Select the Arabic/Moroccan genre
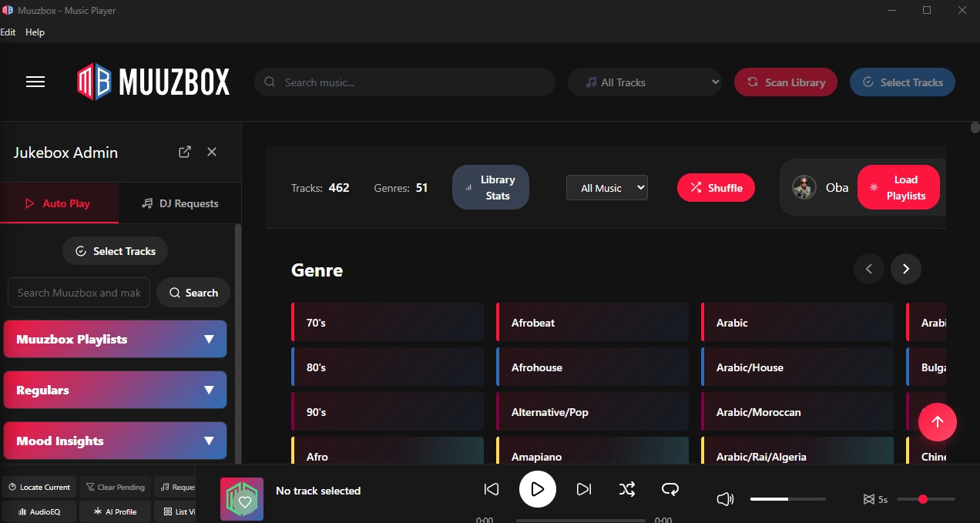980x523 pixels. (x=797, y=412)
